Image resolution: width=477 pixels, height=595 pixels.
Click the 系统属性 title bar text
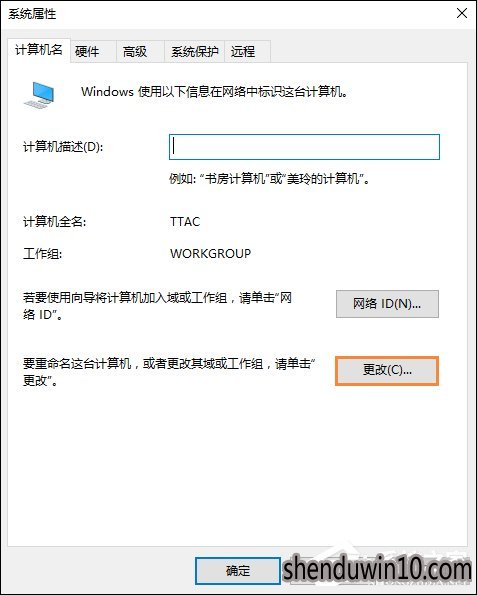point(32,14)
